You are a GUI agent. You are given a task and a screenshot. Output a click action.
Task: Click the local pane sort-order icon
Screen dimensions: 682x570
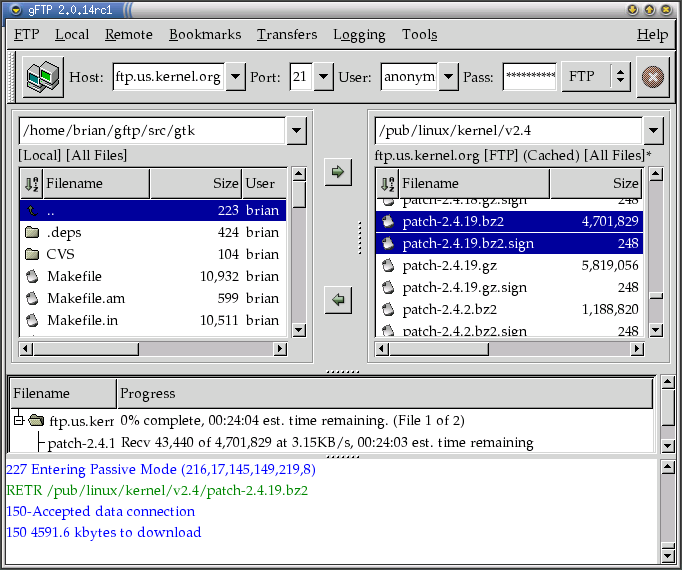[31, 183]
